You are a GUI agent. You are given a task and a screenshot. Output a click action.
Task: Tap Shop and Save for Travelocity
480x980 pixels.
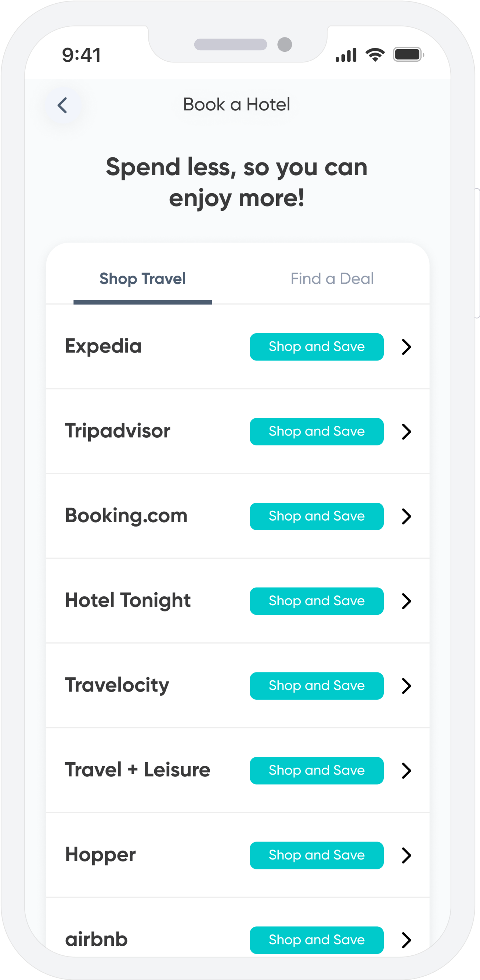click(317, 686)
